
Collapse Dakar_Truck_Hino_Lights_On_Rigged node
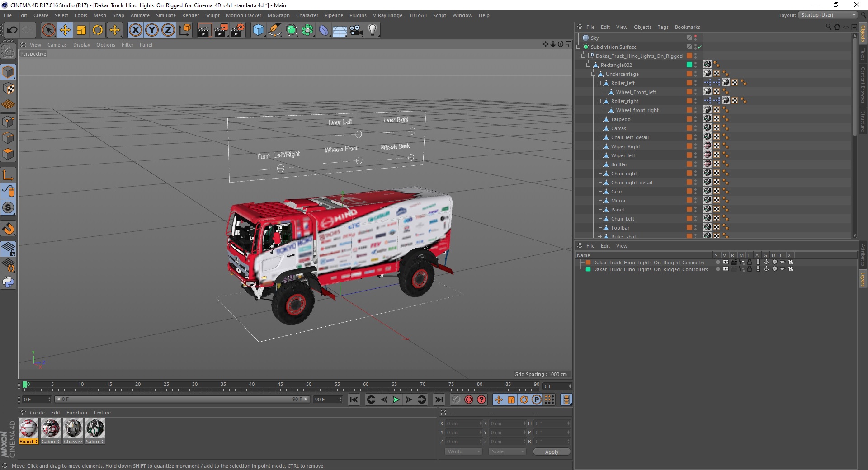[x=584, y=56]
